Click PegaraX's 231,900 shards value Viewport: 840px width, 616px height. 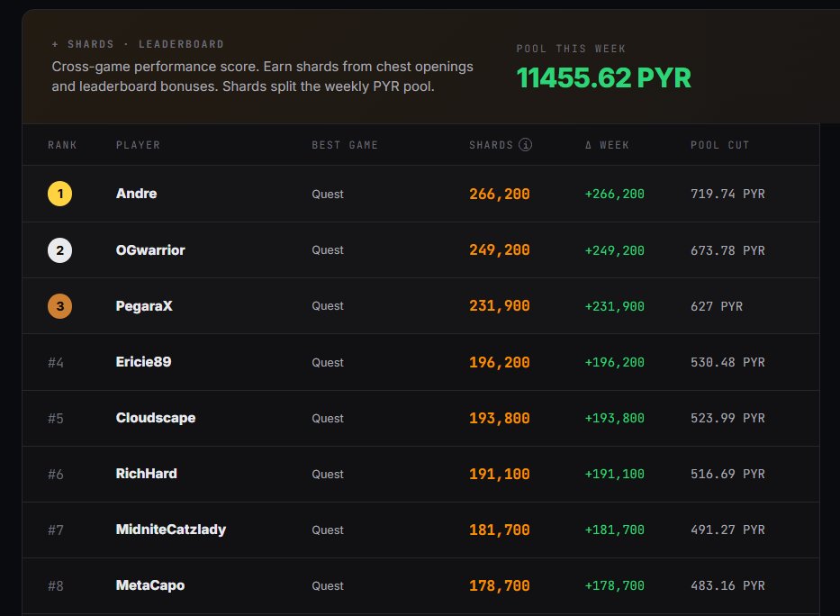pyautogui.click(x=500, y=306)
